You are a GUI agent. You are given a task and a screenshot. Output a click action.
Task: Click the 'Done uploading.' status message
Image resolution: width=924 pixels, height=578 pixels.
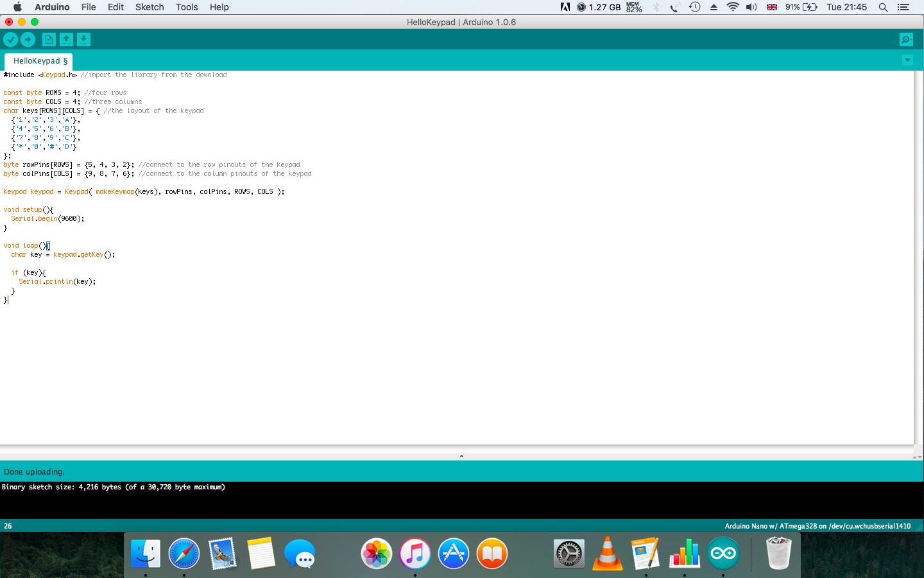coord(34,471)
